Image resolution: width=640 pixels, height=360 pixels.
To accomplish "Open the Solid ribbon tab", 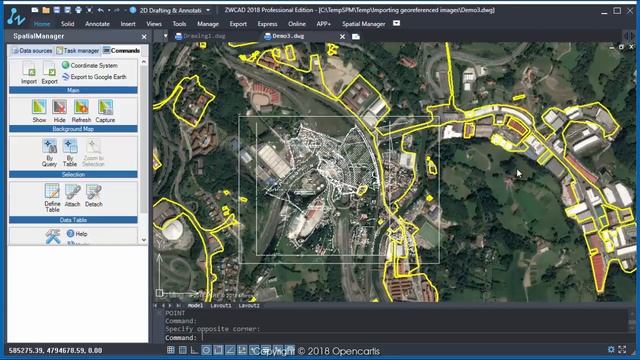I will [68, 24].
